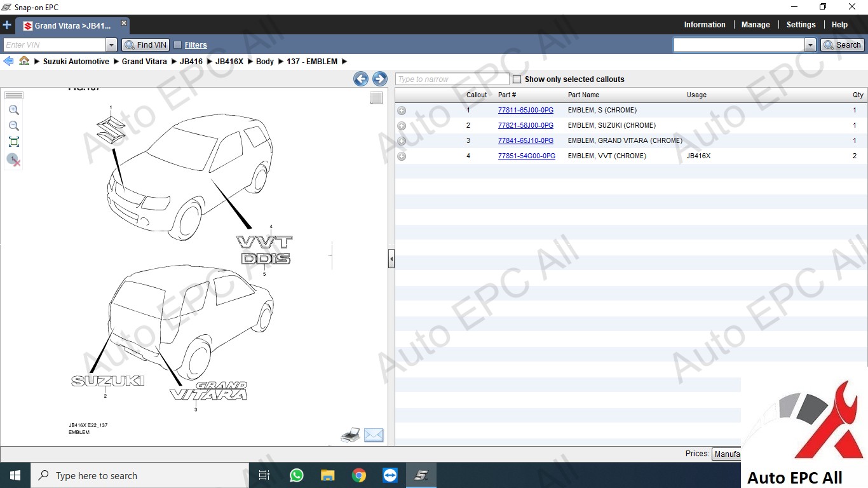Sort by the Callout column header
The image size is (868, 488).
477,95
